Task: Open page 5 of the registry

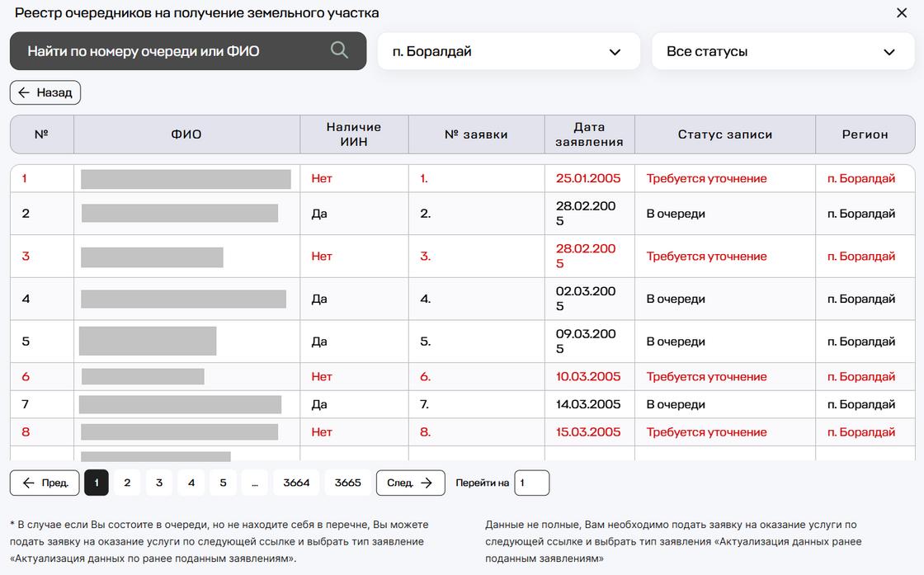Action: point(223,483)
